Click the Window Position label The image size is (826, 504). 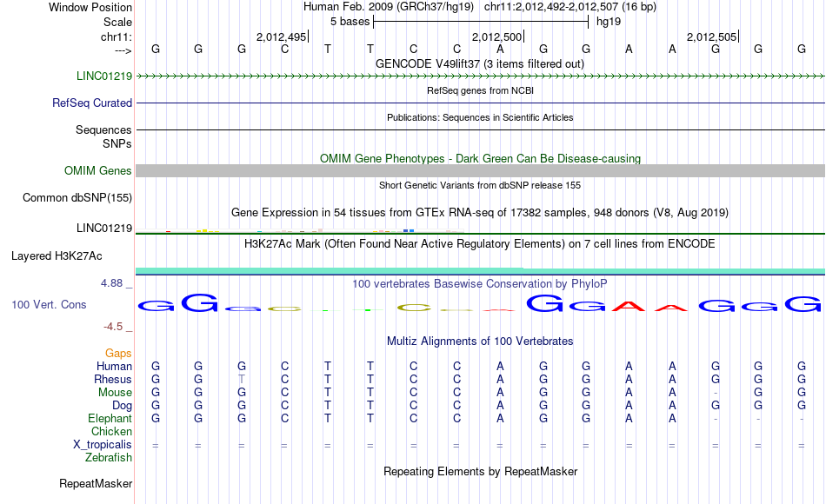[90, 7]
